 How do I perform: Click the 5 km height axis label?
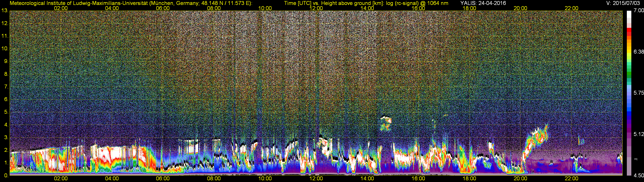pyautogui.click(x=6, y=112)
